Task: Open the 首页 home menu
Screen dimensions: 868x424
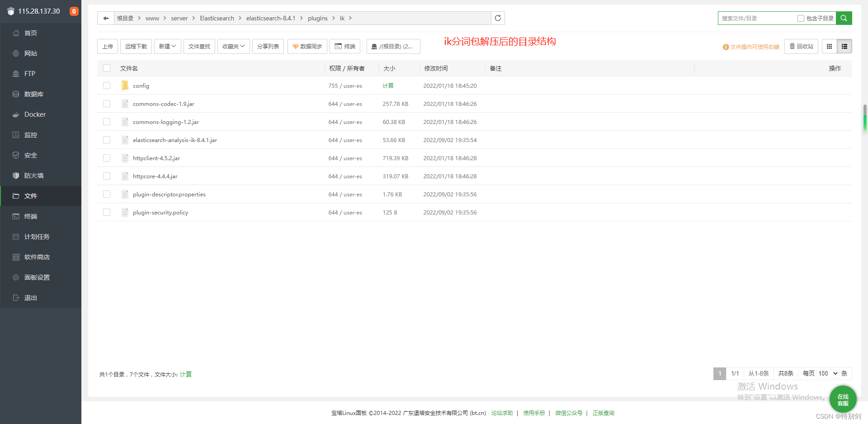Action: (41, 33)
